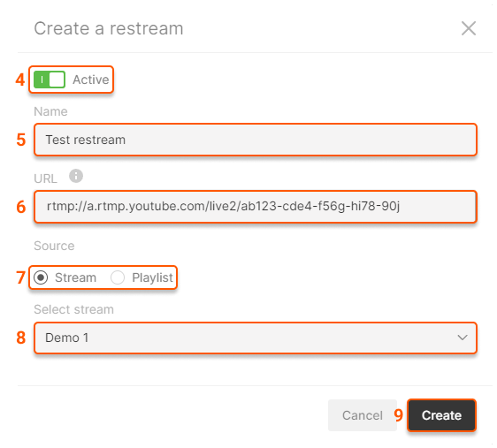Select the Playlist radio button
497x448 pixels.
point(118,277)
